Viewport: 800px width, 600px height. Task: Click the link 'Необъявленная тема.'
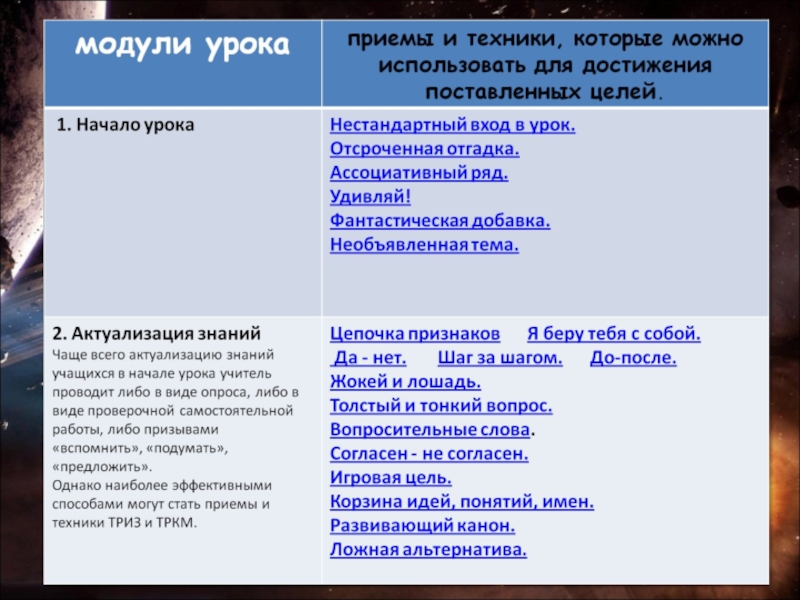(x=424, y=244)
